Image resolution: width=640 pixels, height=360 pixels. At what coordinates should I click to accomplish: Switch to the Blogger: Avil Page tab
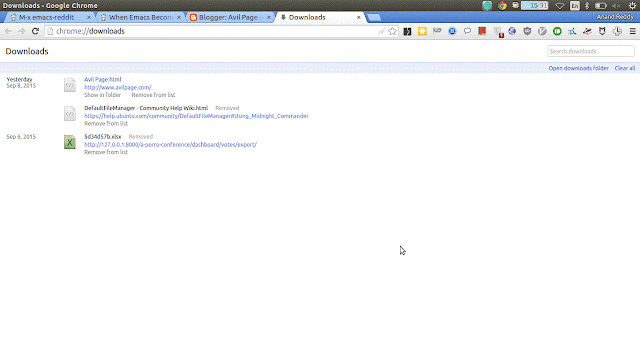click(229, 17)
